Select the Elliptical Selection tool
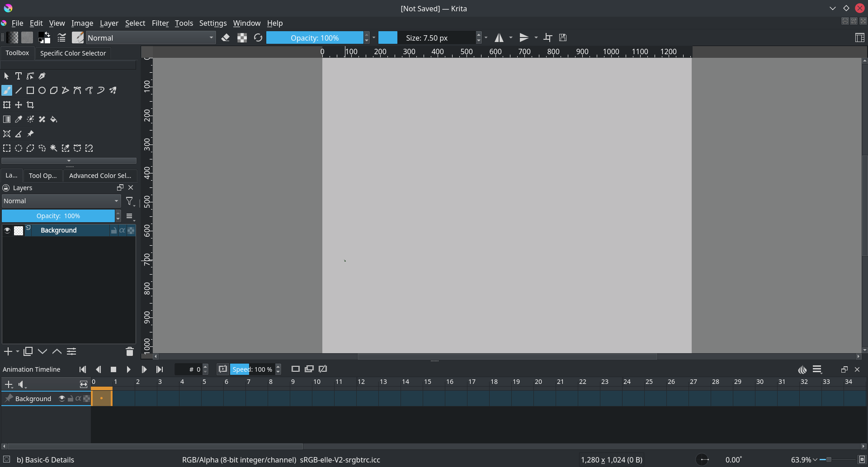The width and height of the screenshot is (868, 467). click(18, 148)
